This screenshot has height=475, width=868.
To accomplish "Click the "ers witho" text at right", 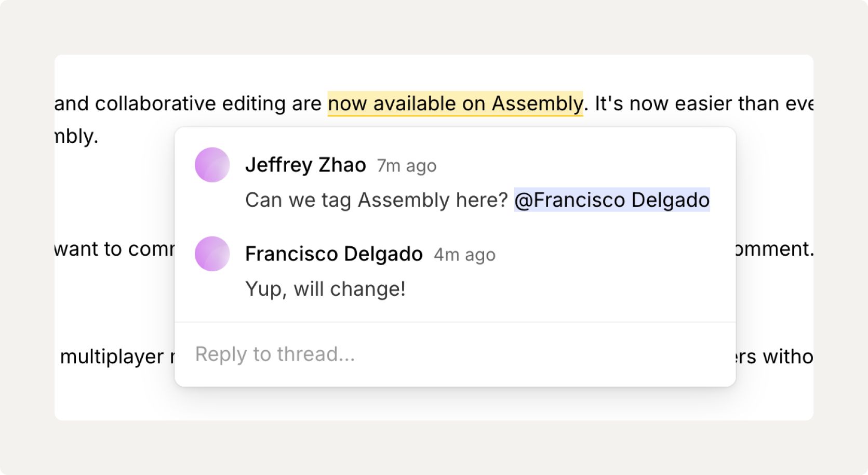I will click(774, 357).
